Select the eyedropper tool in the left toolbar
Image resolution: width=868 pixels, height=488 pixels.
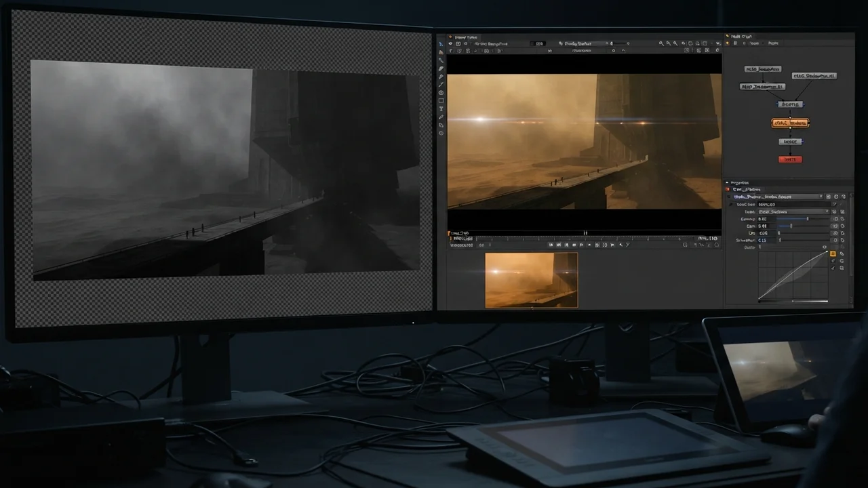441,117
